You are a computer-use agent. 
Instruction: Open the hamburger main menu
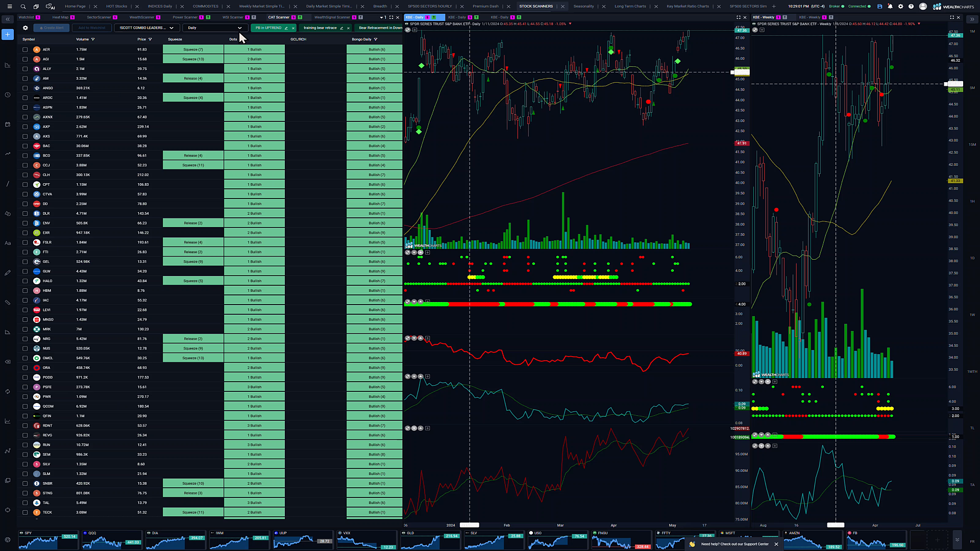[9, 7]
